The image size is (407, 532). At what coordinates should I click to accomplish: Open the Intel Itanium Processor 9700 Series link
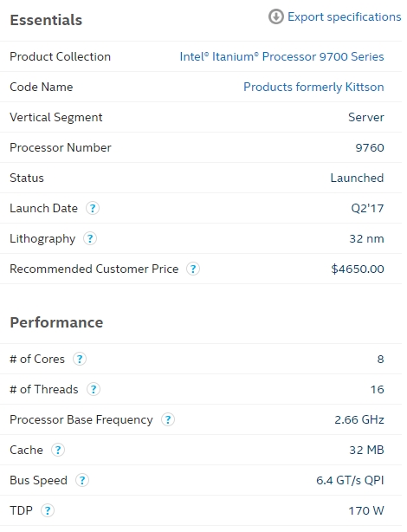click(281, 56)
